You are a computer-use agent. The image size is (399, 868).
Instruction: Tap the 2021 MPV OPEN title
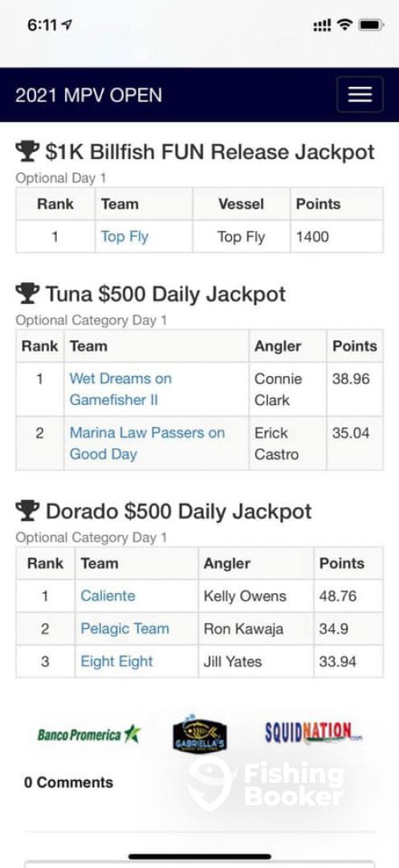point(89,95)
